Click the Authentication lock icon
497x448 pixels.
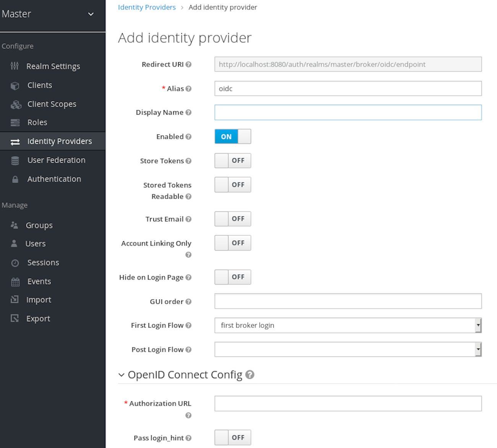(x=15, y=179)
